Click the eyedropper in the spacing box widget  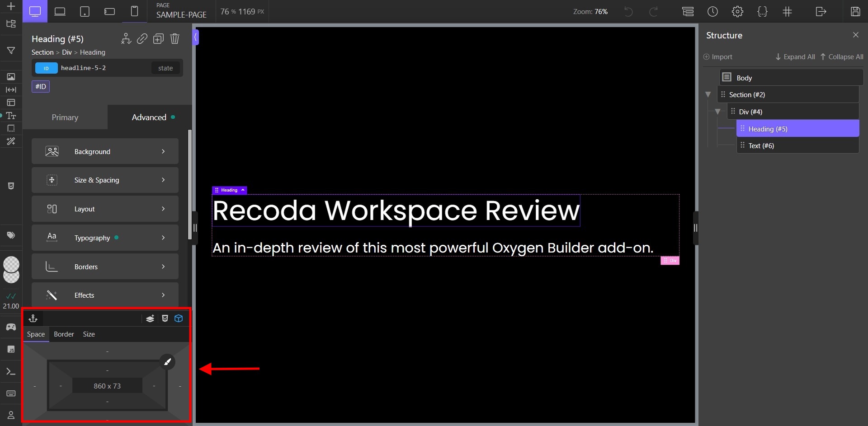tap(168, 362)
